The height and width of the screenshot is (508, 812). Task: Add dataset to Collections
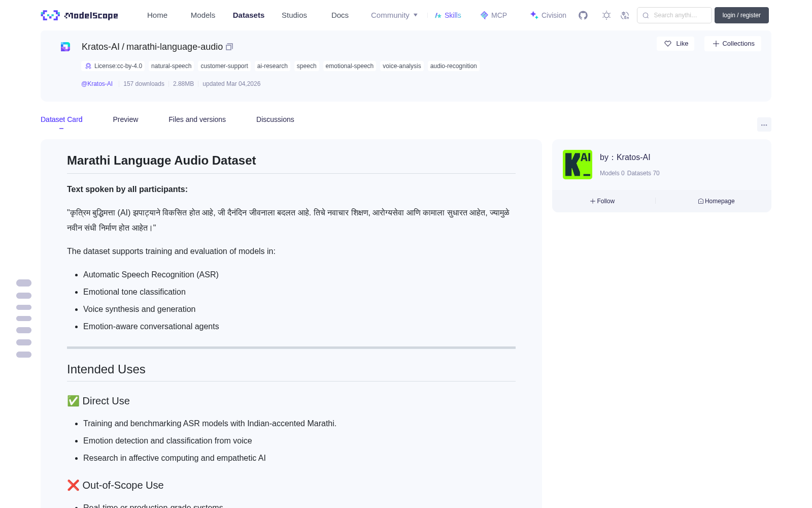point(733,44)
